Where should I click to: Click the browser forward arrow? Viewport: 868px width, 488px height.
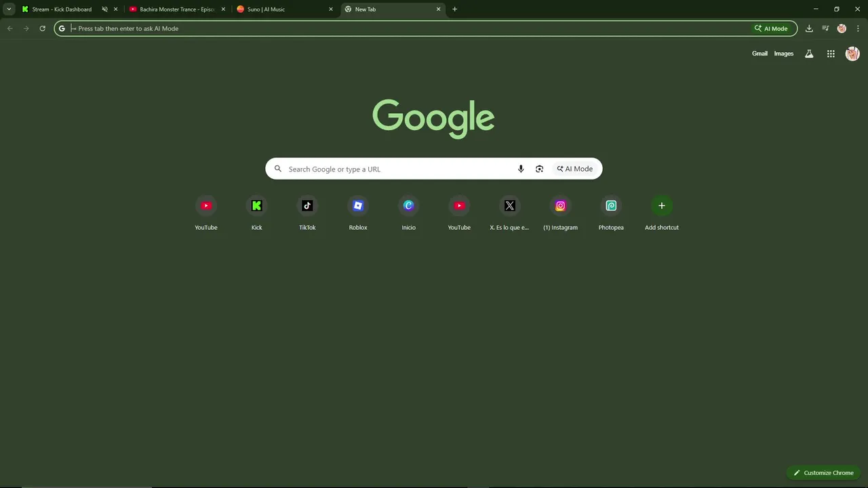pos(26,28)
